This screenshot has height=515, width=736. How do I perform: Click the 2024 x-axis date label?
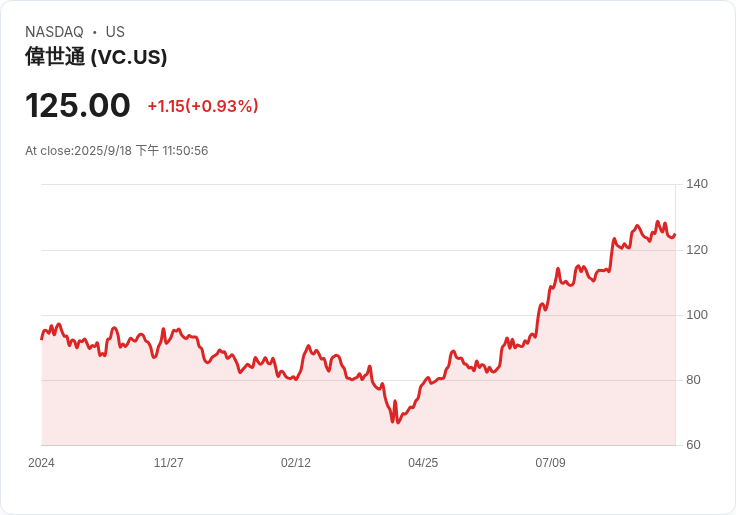pyautogui.click(x=41, y=463)
